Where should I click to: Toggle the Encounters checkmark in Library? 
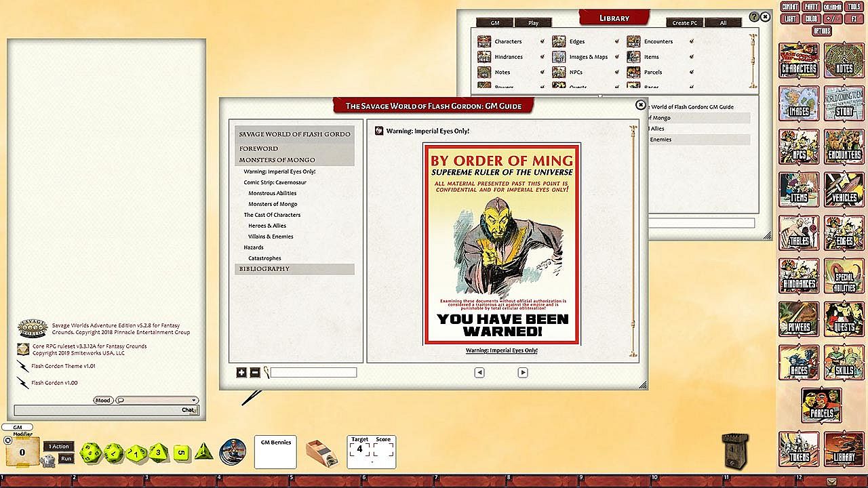[691, 42]
